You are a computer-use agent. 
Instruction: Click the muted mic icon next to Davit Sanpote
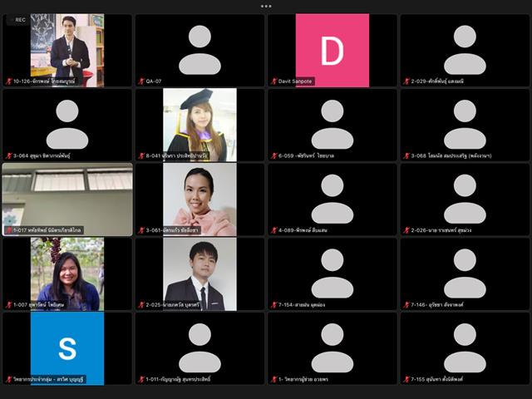tap(274, 81)
